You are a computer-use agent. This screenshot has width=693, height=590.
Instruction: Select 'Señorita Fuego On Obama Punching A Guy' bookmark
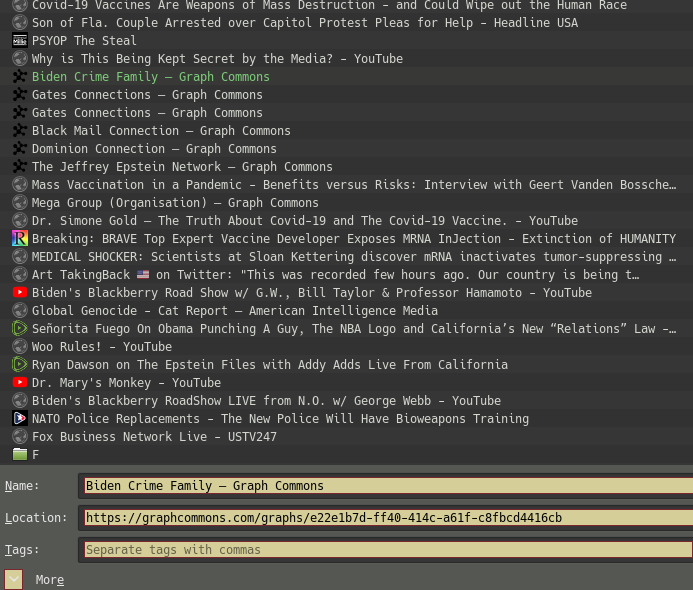pyautogui.click(x=346, y=328)
